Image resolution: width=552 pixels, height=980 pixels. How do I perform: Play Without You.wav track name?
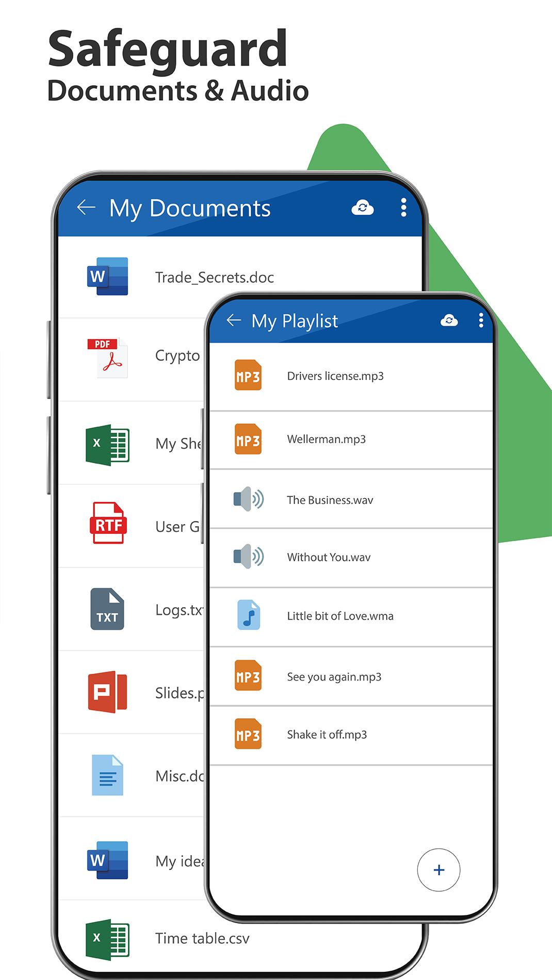tap(329, 557)
